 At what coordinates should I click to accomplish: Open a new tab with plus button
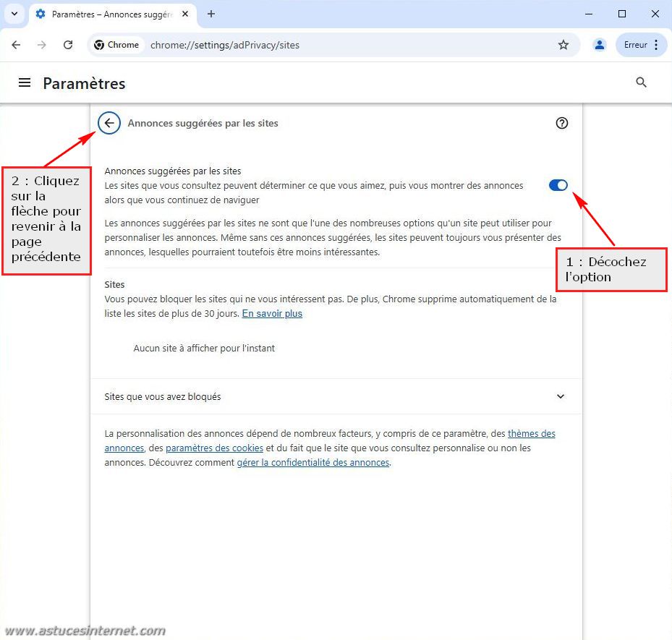click(x=210, y=14)
